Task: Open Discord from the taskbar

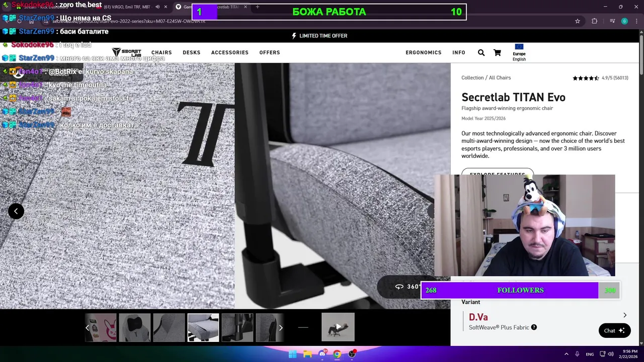Action: tap(323, 354)
